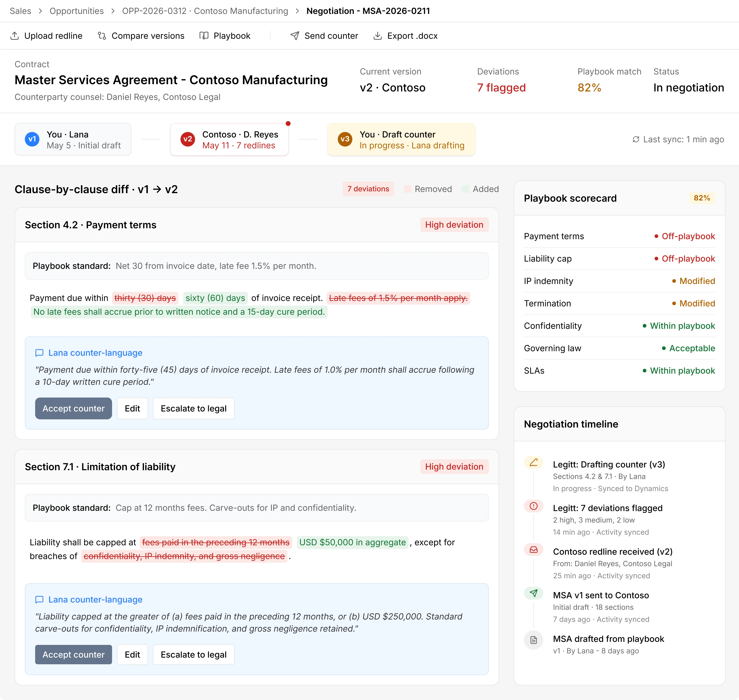Click the send icon for MSA v1 sent
The height and width of the screenshot is (700, 739).
coord(534,593)
